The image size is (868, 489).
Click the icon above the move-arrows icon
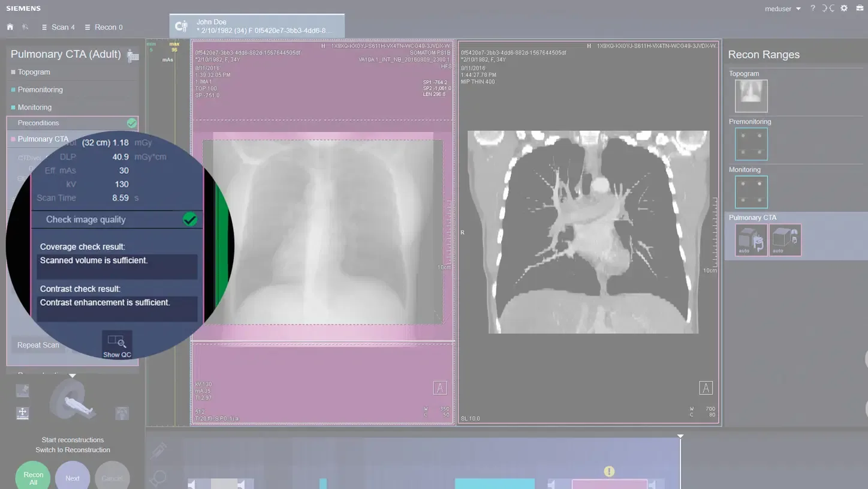click(x=22, y=391)
